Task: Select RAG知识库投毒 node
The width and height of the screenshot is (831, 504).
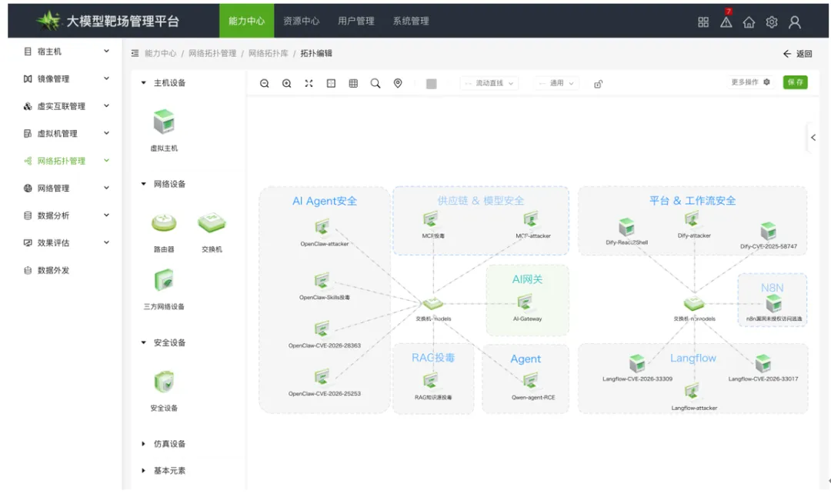Action: tap(431, 381)
